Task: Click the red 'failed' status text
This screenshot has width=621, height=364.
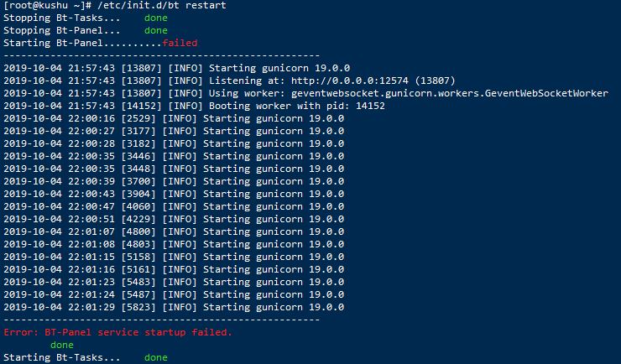Action: (180, 43)
